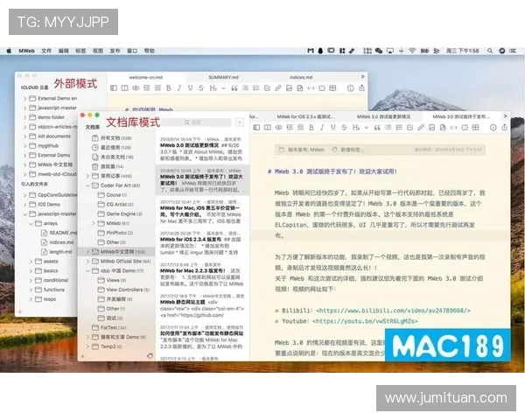Expand MWeb中文官网 category chevron
This screenshot has width=525, height=420.
[x=87, y=251]
